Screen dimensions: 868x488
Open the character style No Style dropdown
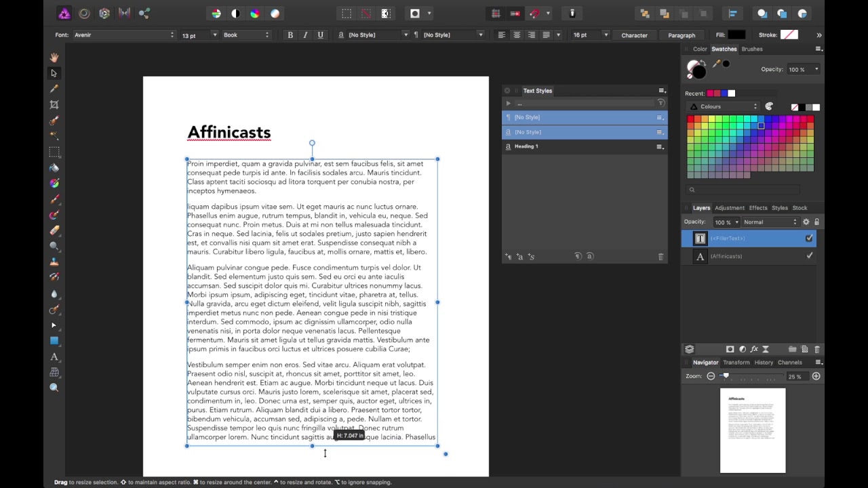tap(378, 35)
